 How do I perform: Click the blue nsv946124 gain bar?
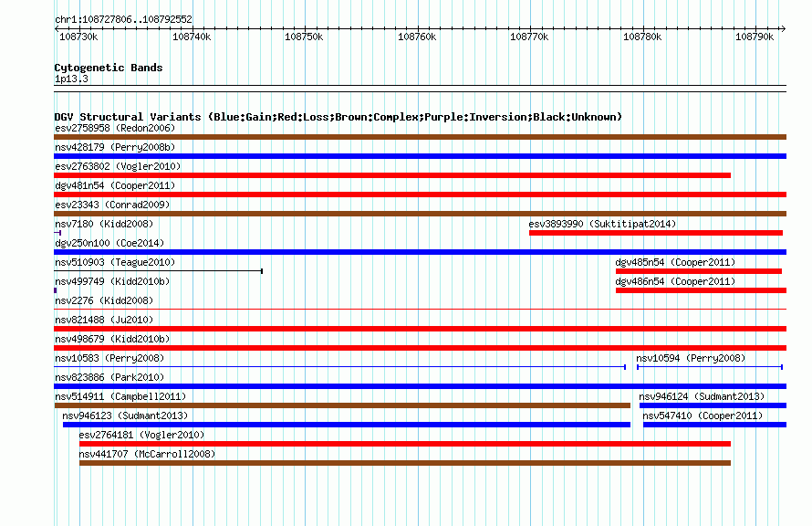pos(713,405)
